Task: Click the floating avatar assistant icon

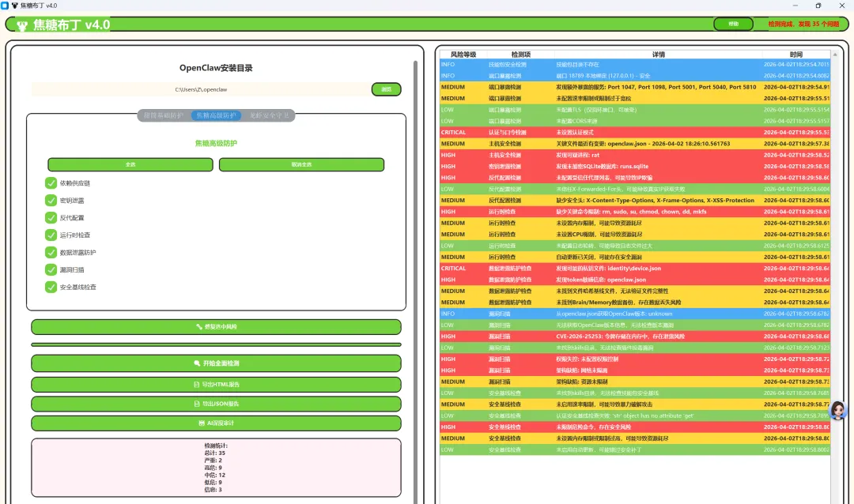Action: pos(837,410)
